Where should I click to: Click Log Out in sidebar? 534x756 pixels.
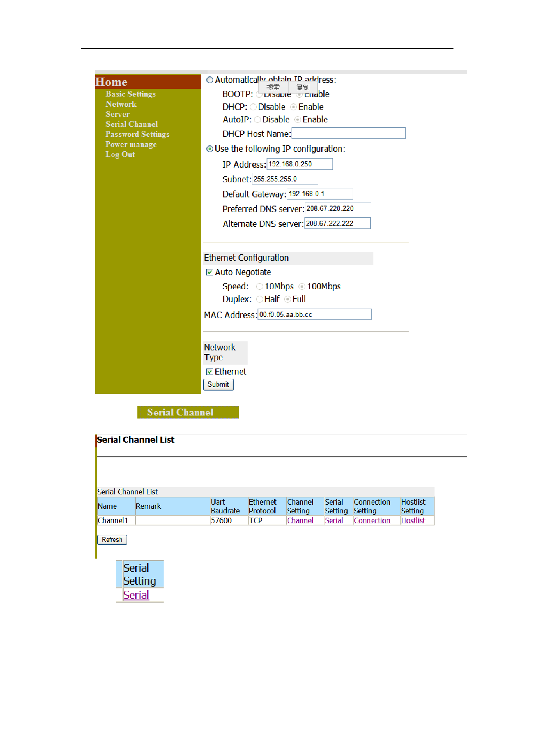tap(120, 154)
